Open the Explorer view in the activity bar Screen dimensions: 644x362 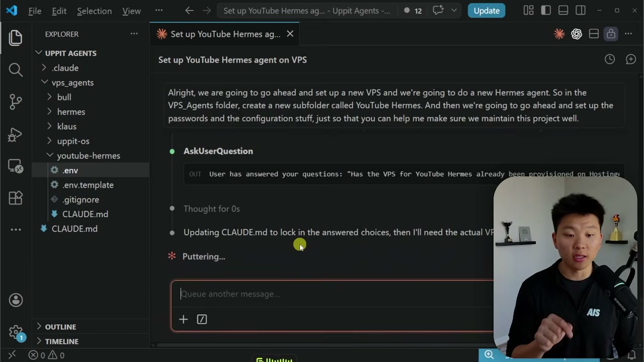click(x=16, y=38)
